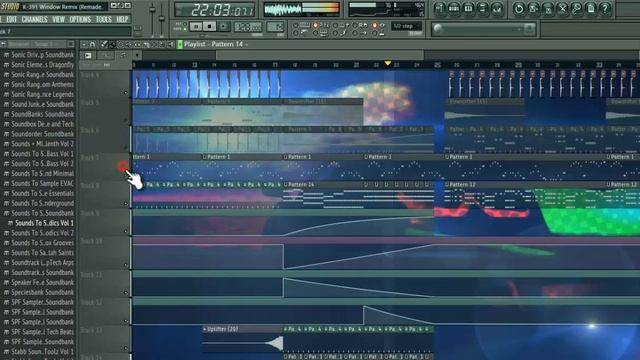Viewport: 640px width, 360px height.
Task: Open the OPTIONS menu
Action: click(x=80, y=19)
